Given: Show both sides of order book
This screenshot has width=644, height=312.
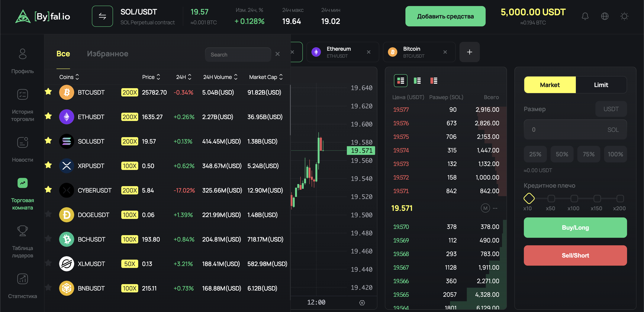Looking at the screenshot, I should pos(401,81).
